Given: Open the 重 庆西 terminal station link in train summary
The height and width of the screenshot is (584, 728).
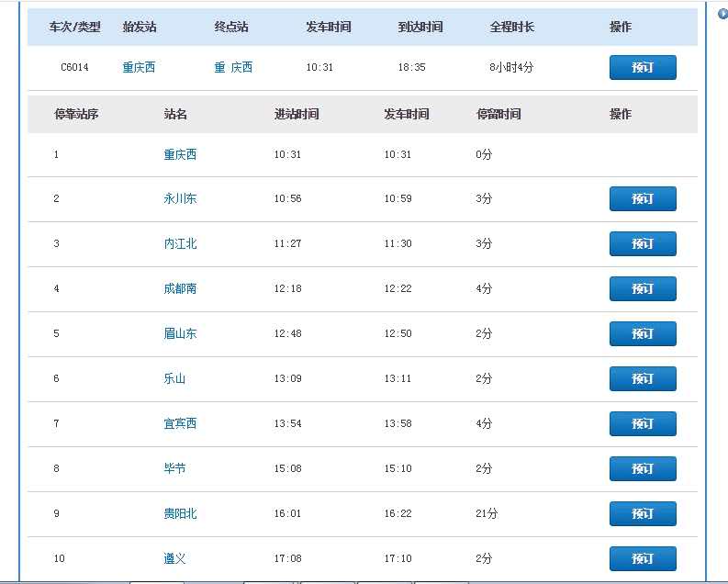Looking at the screenshot, I should [233, 67].
